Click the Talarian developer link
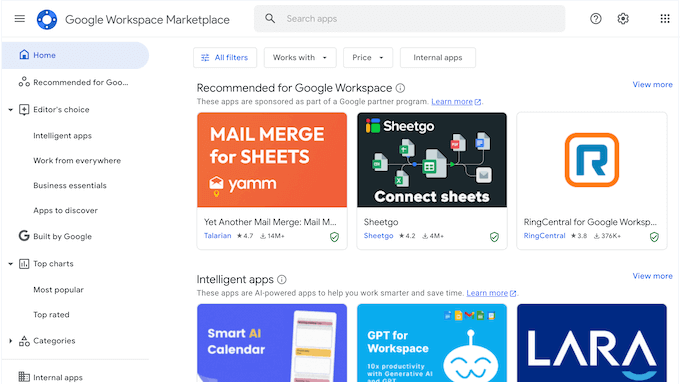 (217, 236)
